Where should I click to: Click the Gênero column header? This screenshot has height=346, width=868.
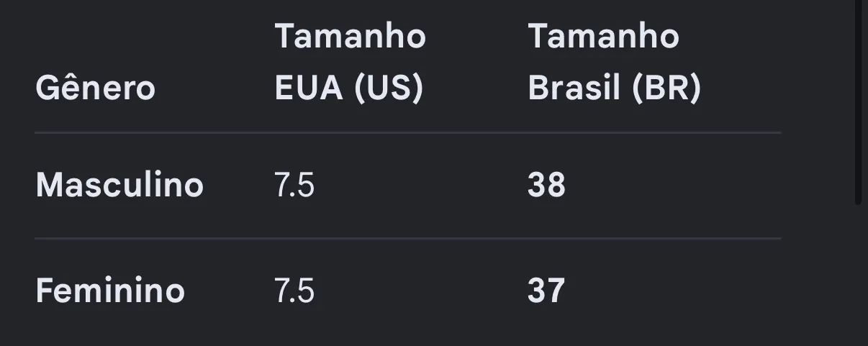pyautogui.click(x=95, y=88)
